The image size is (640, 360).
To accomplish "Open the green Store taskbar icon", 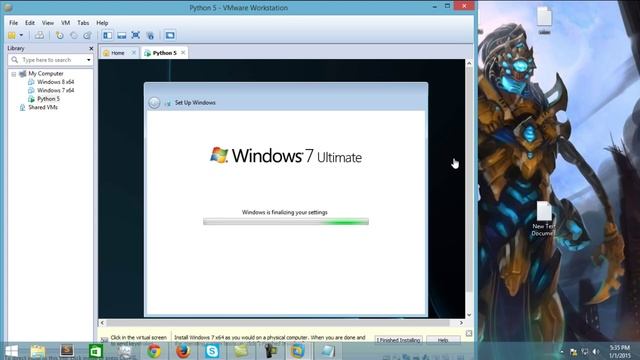I will pos(96,351).
